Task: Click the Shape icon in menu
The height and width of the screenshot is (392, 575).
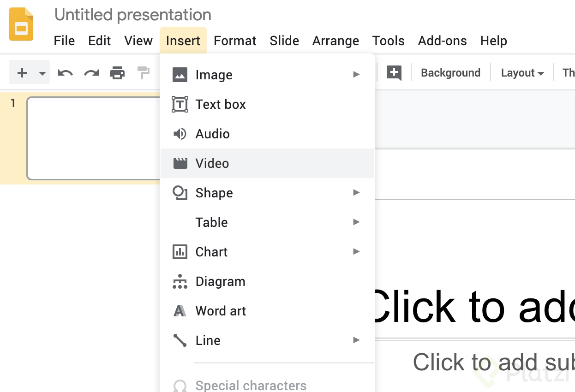Action: point(180,193)
